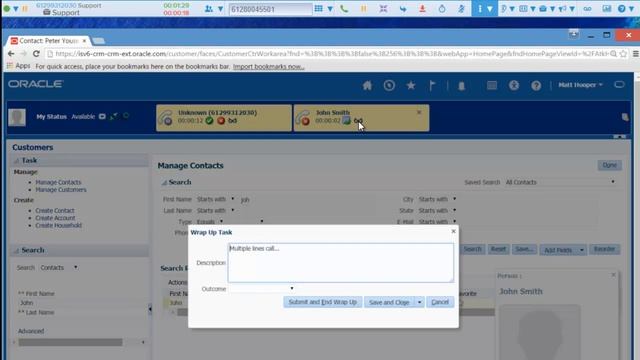Open the Create Account link
Image resolution: width=640 pixels, height=360 pixels.
click(x=55, y=218)
